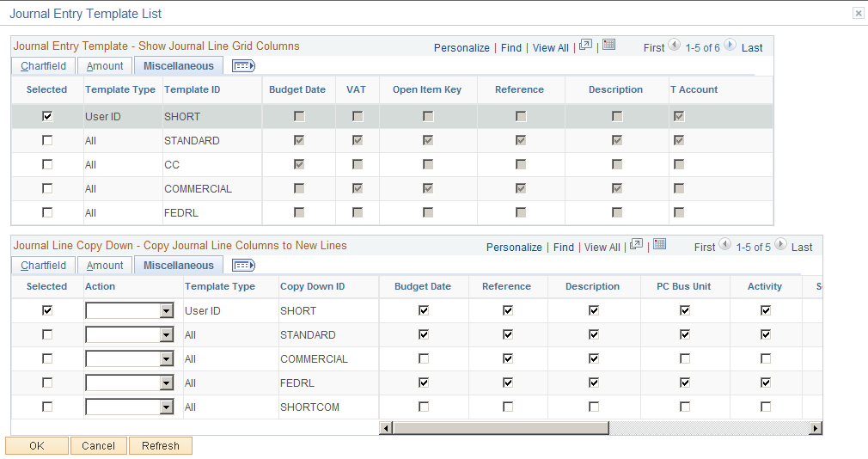This screenshot has width=868, height=459.
Task: Switch to Chartfield tab in Journal Entry Template grid
Action: [43, 66]
